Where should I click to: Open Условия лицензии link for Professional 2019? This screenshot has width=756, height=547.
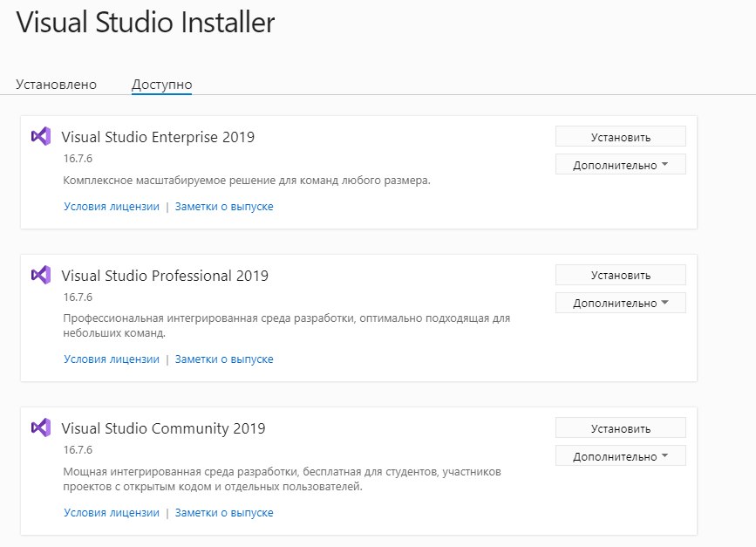[112, 359]
